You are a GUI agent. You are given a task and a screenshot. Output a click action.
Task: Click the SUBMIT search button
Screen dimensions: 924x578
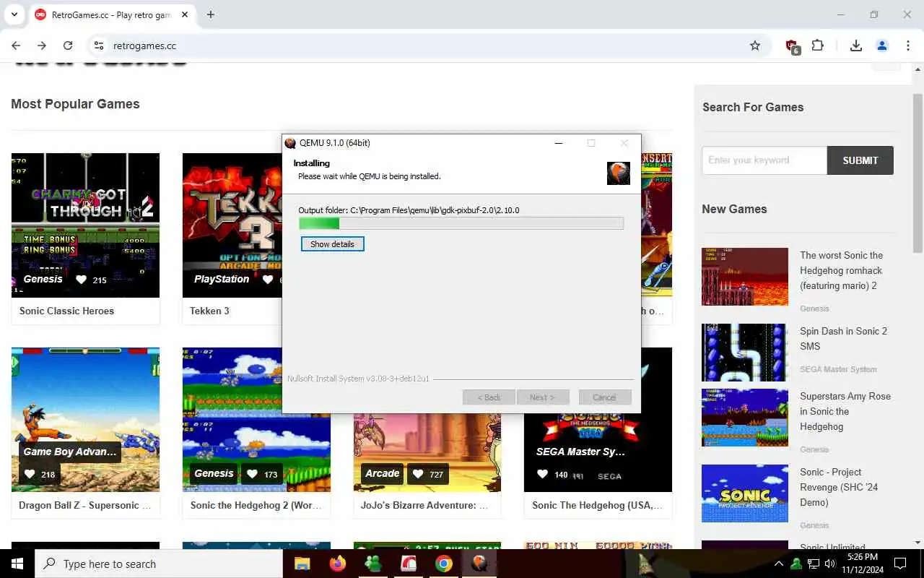[x=860, y=160]
